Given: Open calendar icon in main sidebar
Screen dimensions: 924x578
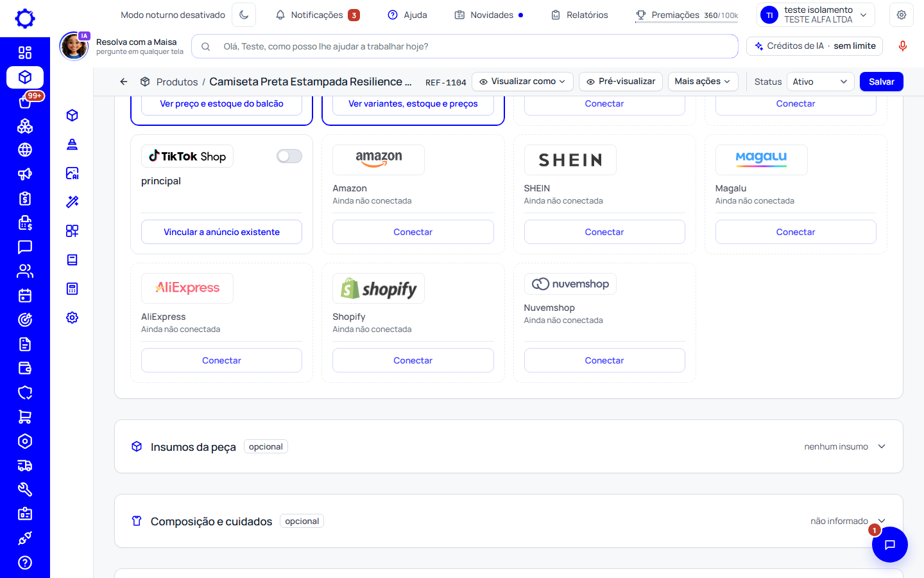Looking at the screenshot, I should (25, 295).
